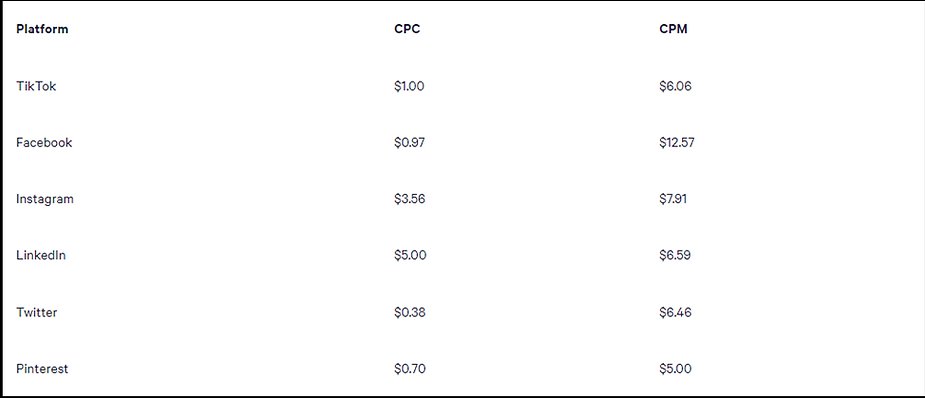Click Twitter's $0.38 CPC value
The image size is (925, 398).
[409, 312]
